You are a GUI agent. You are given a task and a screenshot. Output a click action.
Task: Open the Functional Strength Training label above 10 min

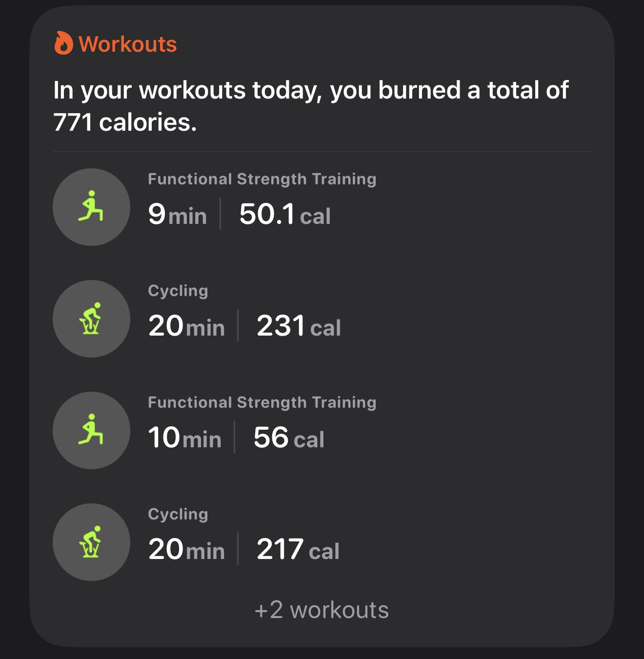coord(262,402)
